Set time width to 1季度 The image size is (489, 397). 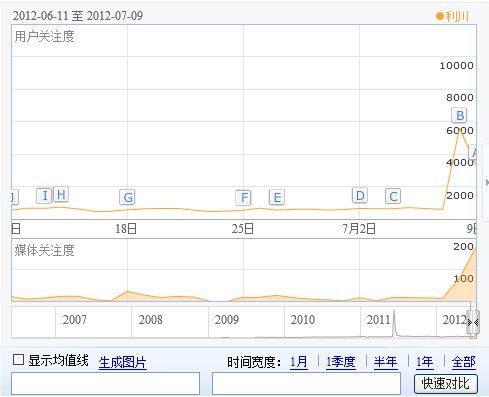point(341,362)
